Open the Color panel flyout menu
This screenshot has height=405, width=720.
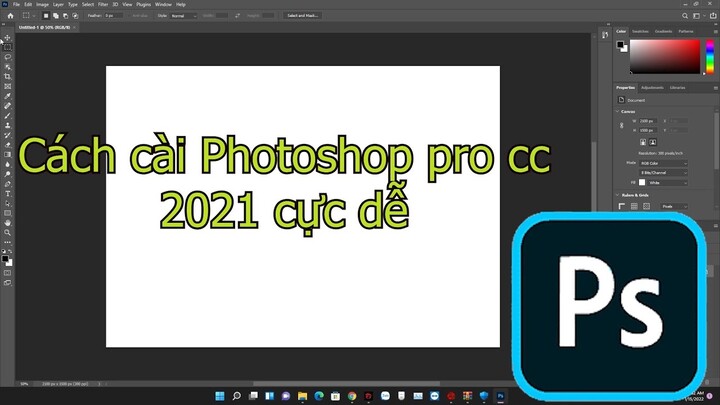click(x=715, y=31)
